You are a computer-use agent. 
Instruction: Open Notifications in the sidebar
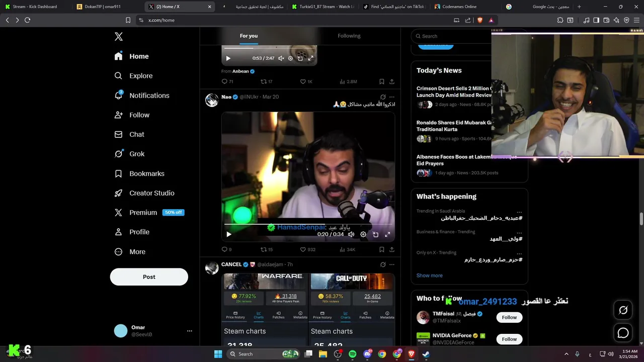coord(142,96)
